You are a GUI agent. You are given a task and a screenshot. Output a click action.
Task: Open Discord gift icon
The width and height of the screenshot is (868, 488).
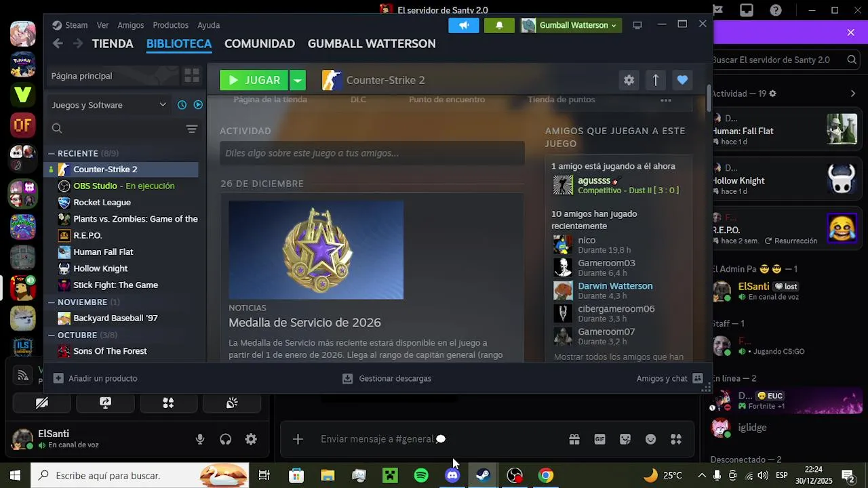coord(574,439)
